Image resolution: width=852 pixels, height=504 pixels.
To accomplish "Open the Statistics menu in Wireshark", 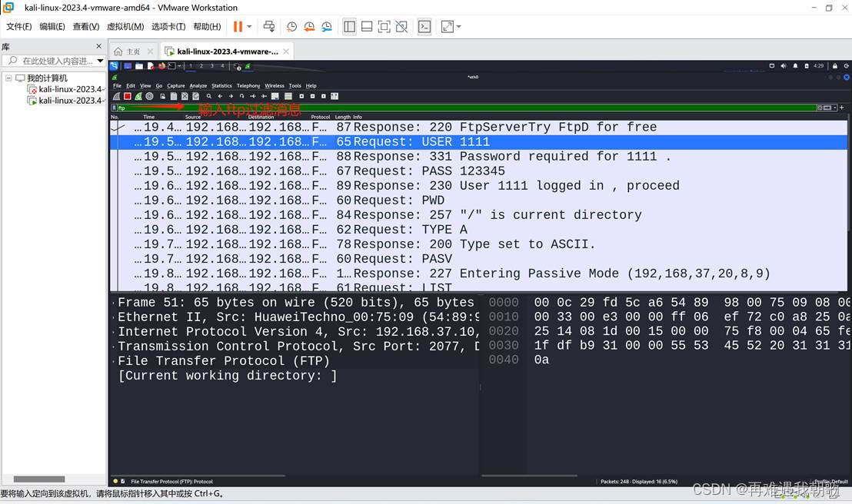I will pos(221,85).
